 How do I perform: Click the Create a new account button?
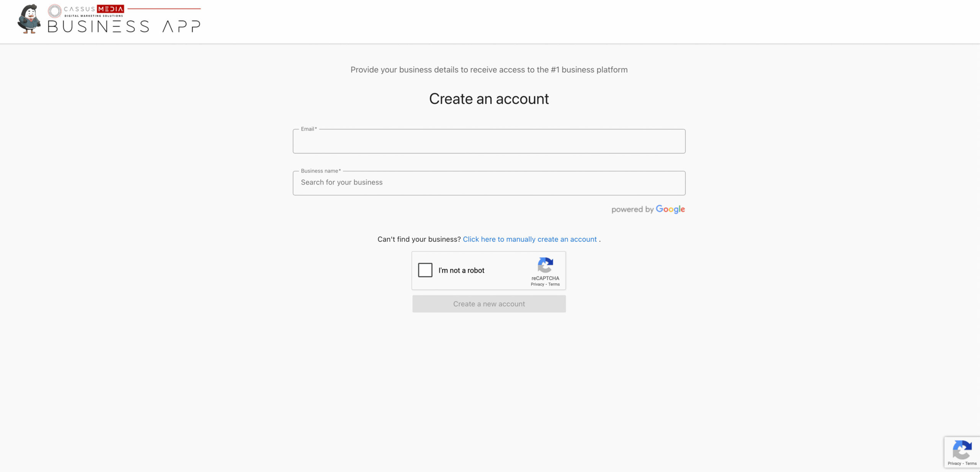(x=489, y=304)
